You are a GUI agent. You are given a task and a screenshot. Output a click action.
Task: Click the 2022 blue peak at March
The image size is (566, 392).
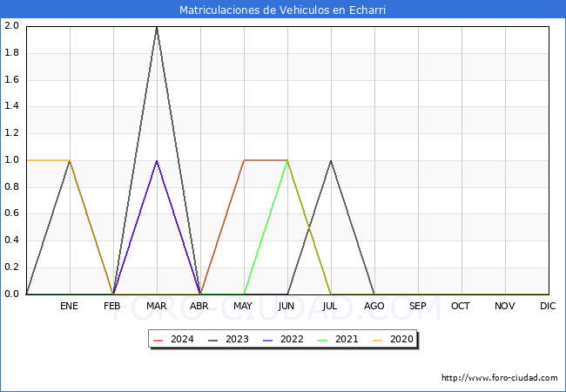point(157,160)
